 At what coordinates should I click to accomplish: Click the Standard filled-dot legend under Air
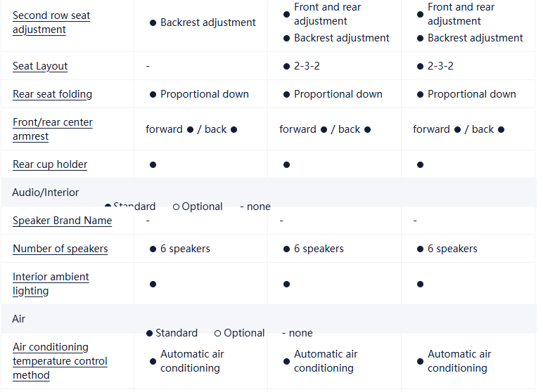(x=172, y=333)
